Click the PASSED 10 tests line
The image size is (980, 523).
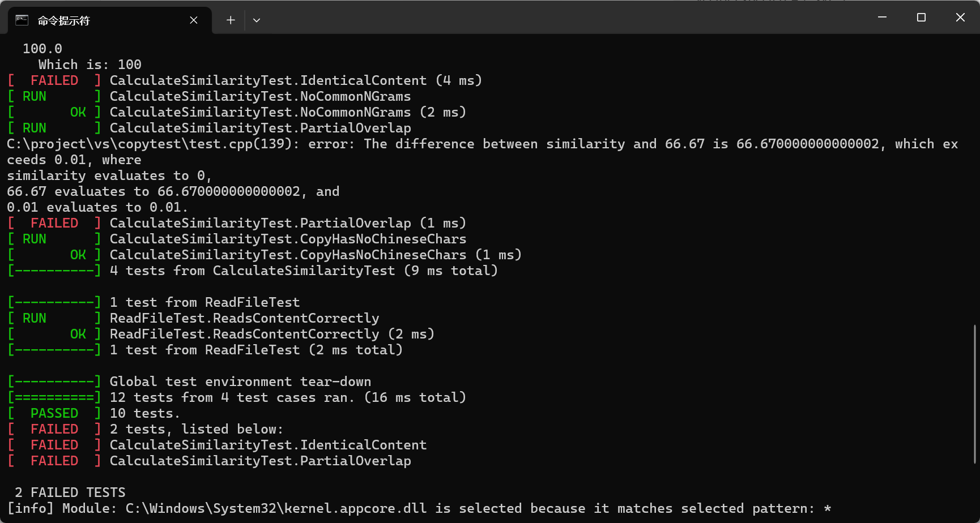(94, 413)
